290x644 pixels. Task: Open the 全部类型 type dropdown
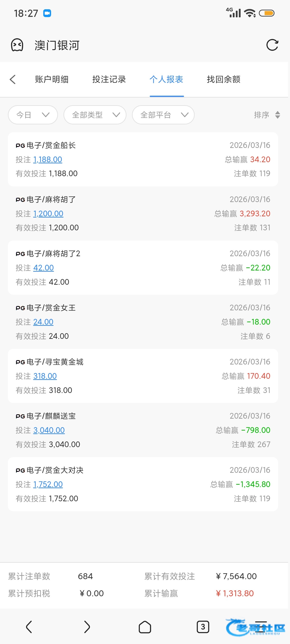(x=95, y=115)
